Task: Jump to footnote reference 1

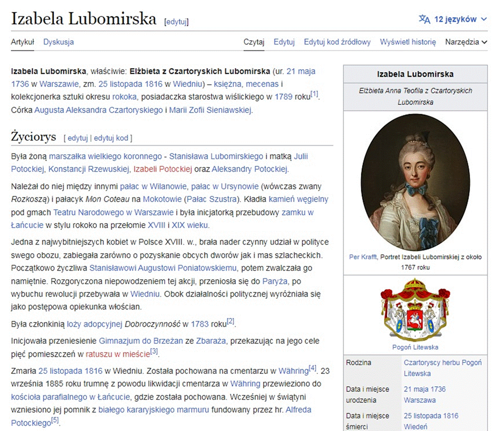Action: click(x=314, y=94)
